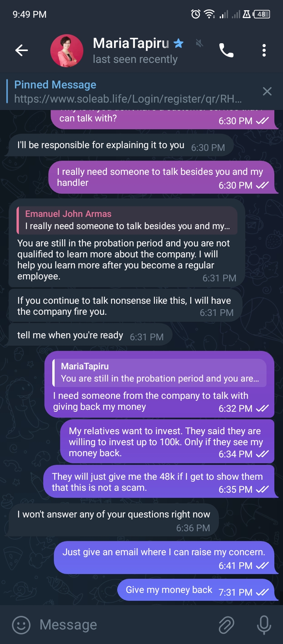The height and width of the screenshot is (644, 283).
Task: Jump to quoted Emanuel John Armas reply
Action: (x=127, y=220)
